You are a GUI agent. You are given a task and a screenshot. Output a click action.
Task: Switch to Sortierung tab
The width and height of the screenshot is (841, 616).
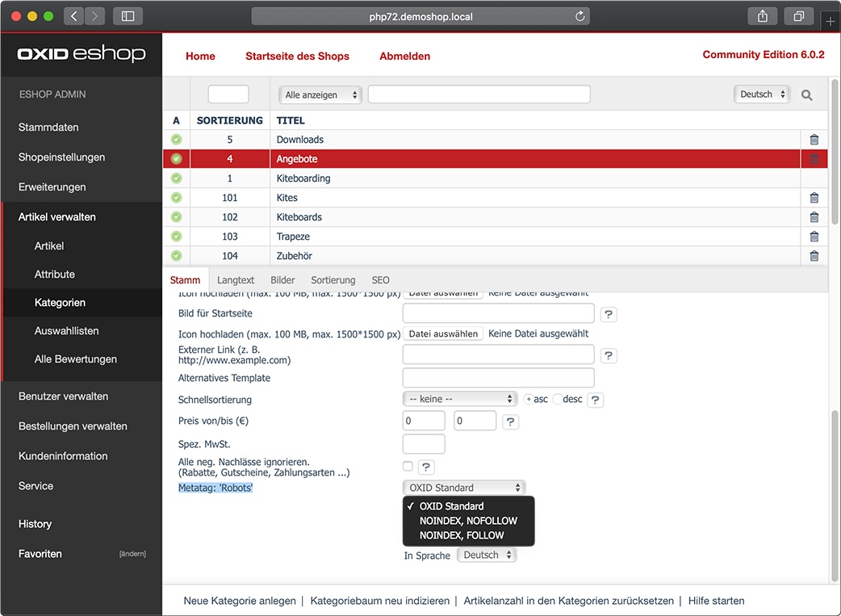(333, 280)
